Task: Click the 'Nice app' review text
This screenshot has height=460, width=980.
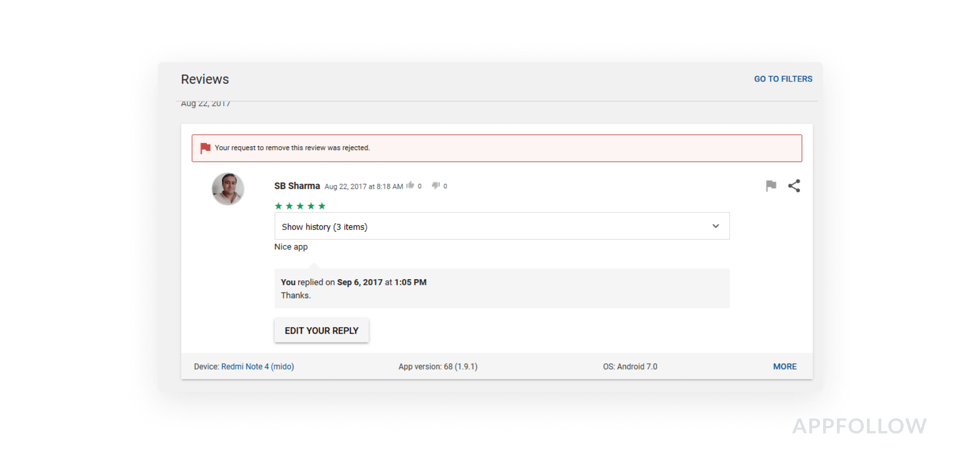Action: (x=291, y=247)
